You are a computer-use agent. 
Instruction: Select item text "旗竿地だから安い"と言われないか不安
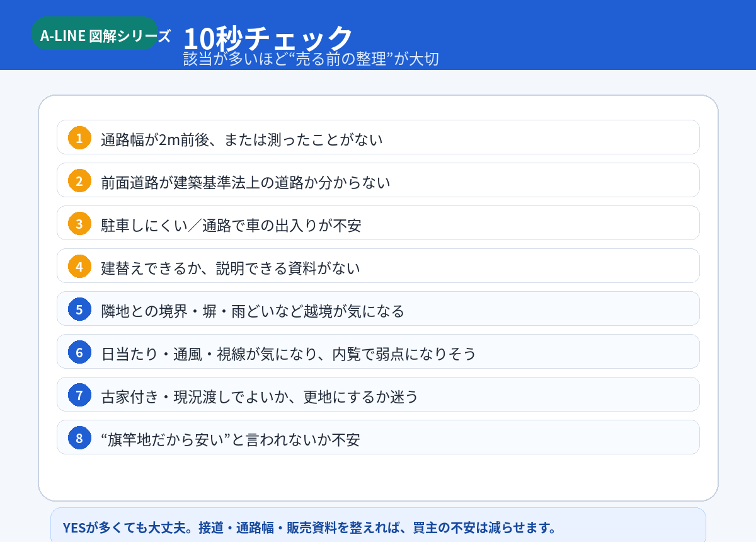tap(231, 439)
